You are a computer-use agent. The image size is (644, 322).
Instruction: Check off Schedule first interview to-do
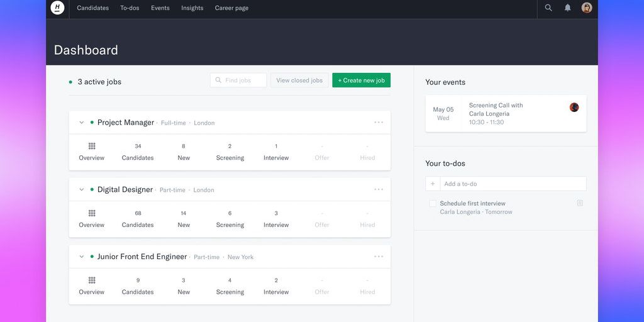click(433, 203)
